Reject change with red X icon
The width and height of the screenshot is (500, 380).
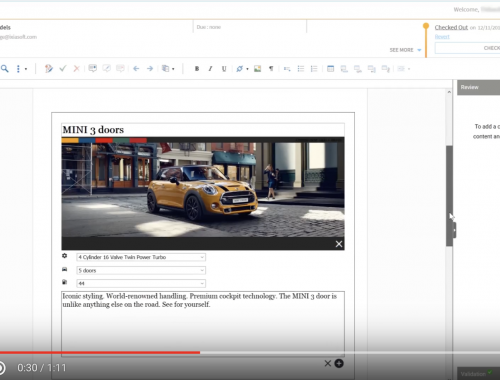coord(77,69)
